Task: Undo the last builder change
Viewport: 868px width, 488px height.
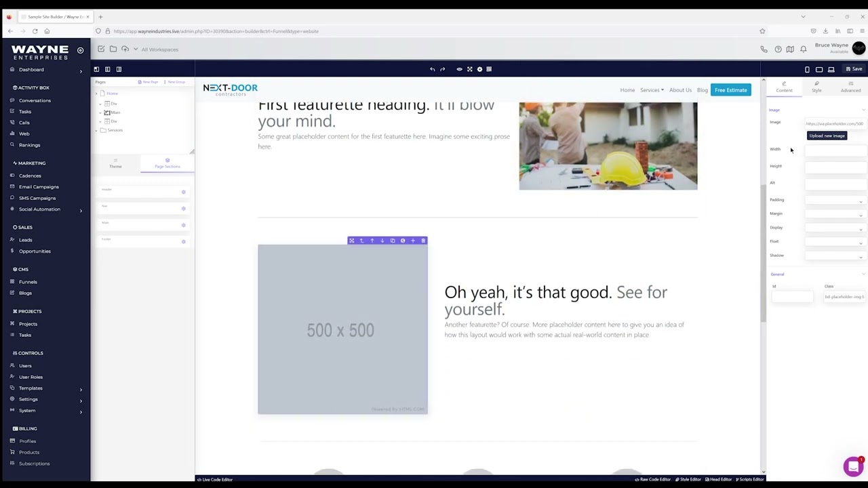Action: pos(432,69)
